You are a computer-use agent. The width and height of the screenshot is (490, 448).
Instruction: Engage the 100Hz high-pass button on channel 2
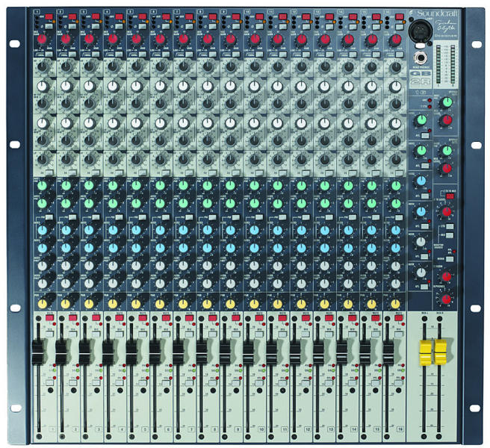click(x=72, y=55)
